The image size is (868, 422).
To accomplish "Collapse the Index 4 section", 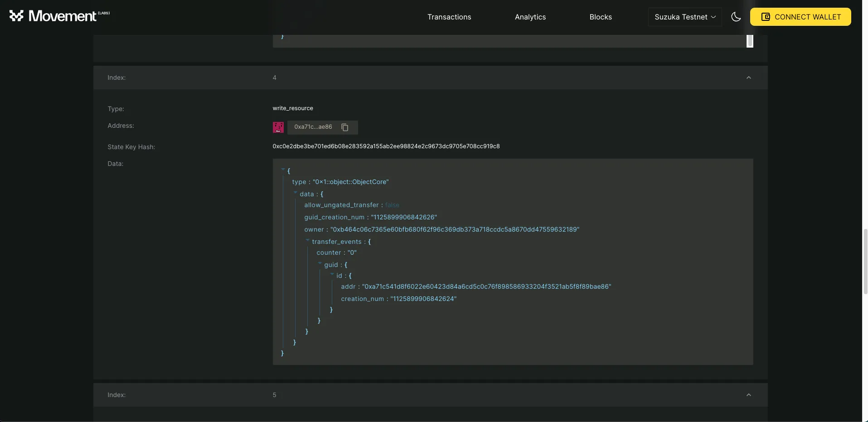I will click(x=749, y=78).
